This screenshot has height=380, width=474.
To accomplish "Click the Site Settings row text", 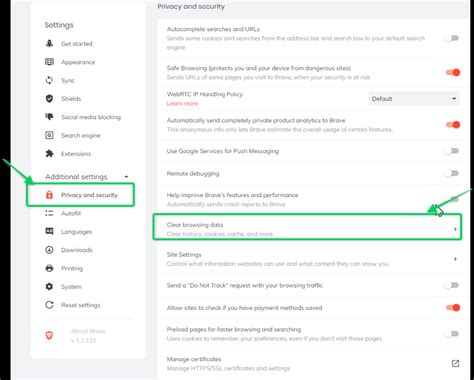I will 184,254.
